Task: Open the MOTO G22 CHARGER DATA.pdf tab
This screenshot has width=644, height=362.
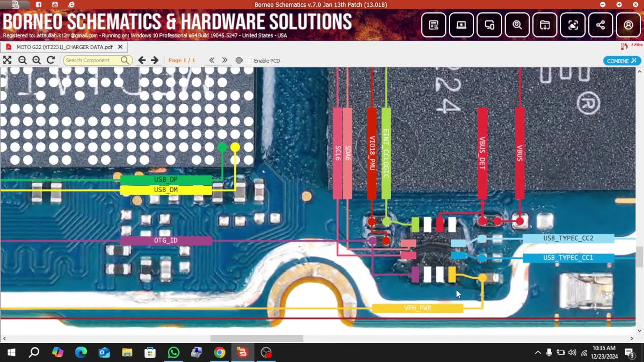Action: (x=64, y=47)
